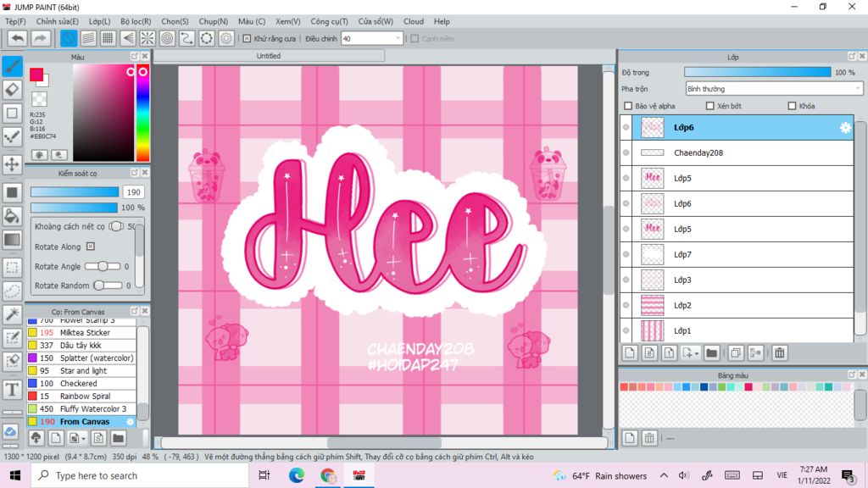Choose the Rainbow Spiral brush

click(81, 396)
